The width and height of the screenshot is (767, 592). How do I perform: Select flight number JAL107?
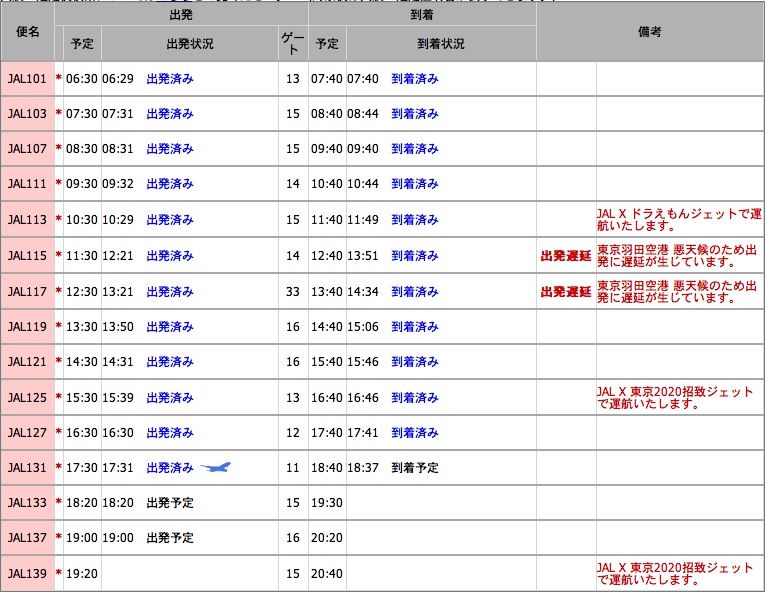coord(27,149)
